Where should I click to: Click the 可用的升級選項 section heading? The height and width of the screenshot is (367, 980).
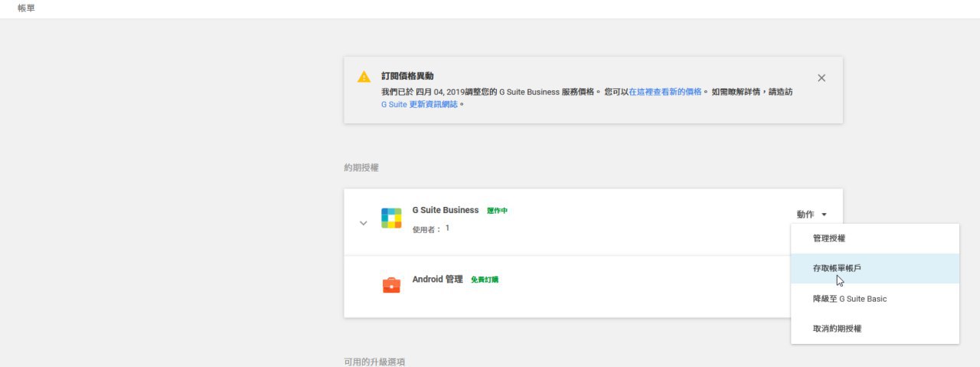374,361
